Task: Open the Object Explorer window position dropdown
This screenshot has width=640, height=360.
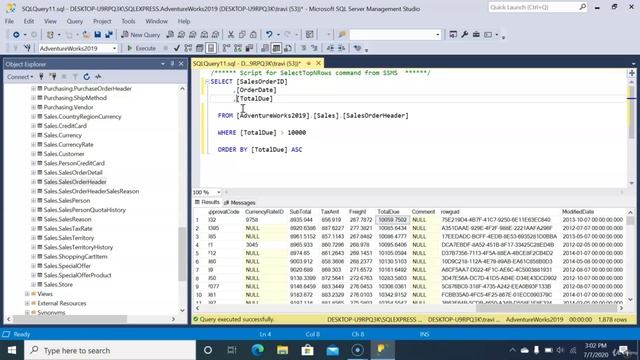Action: point(163,64)
